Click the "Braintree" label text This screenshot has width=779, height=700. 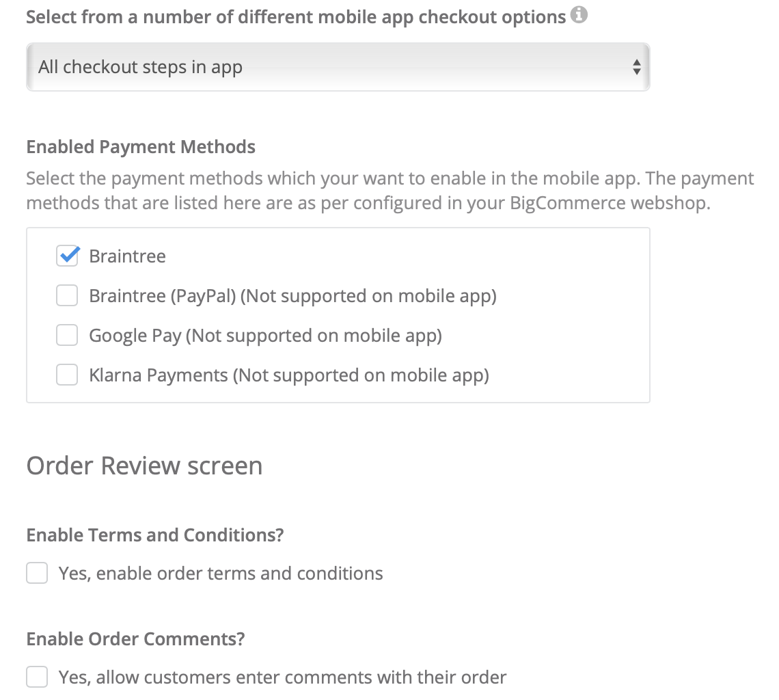pyautogui.click(x=127, y=256)
